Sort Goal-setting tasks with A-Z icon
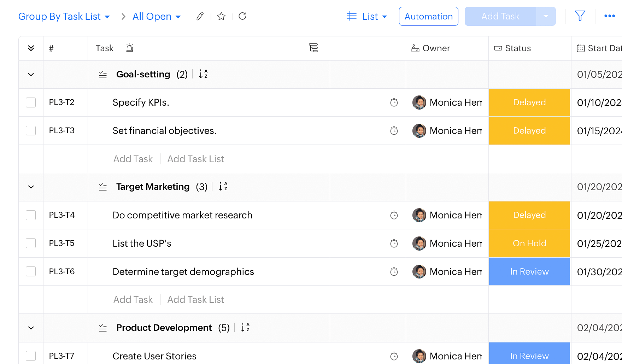The width and height of the screenshot is (622, 364). (203, 74)
